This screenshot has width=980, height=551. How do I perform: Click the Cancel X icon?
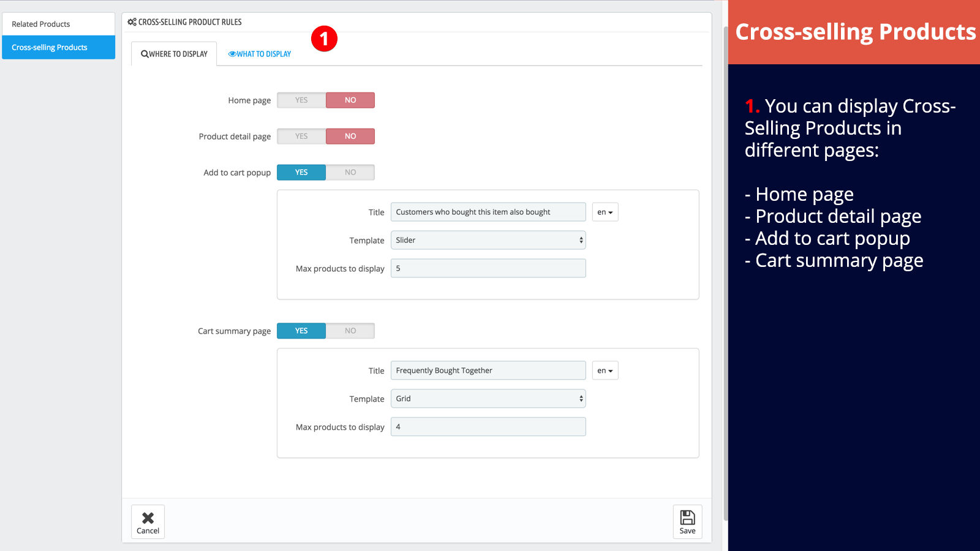(x=148, y=518)
